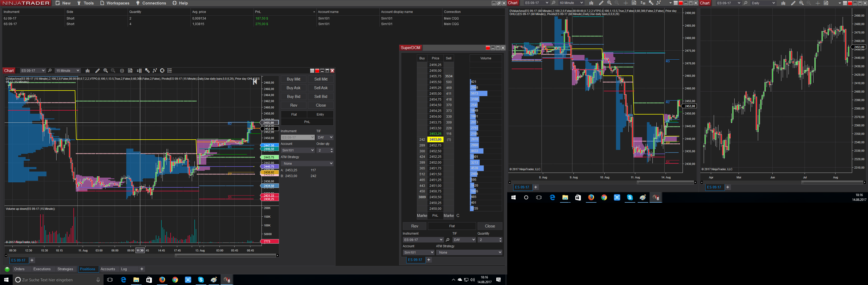Zoom in on the 15 Minute chart
Image resolution: width=868 pixels, height=285 pixels.
point(105,71)
